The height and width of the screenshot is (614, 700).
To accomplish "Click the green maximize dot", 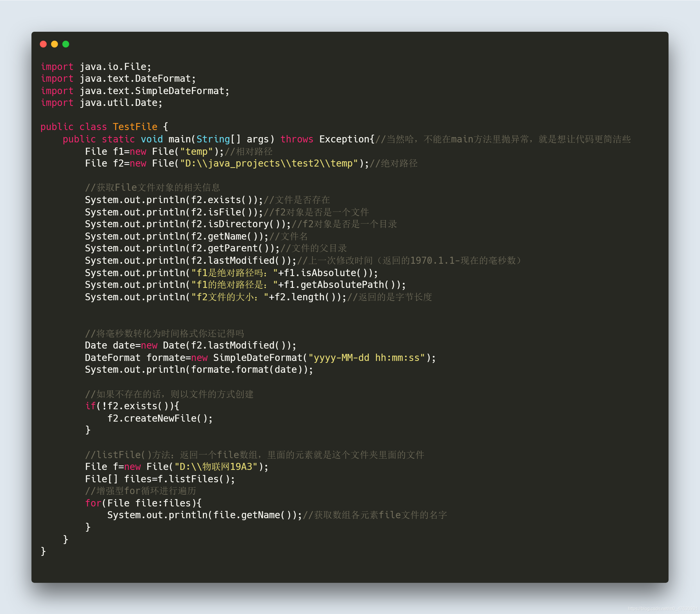I will coord(66,44).
